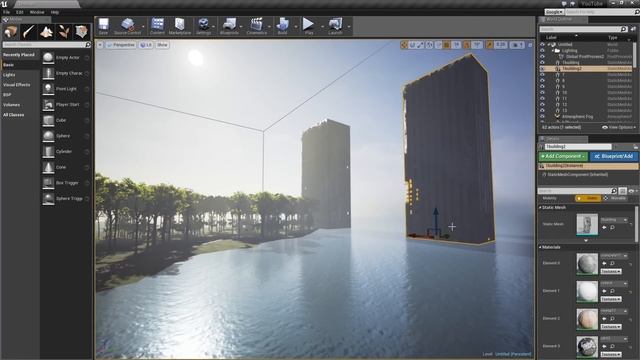Collapse the Lighting folder in World Outliner

click(x=552, y=51)
